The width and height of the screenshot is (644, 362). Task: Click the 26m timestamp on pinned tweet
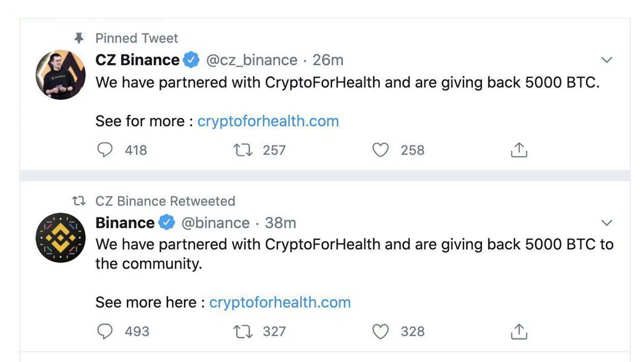(328, 60)
